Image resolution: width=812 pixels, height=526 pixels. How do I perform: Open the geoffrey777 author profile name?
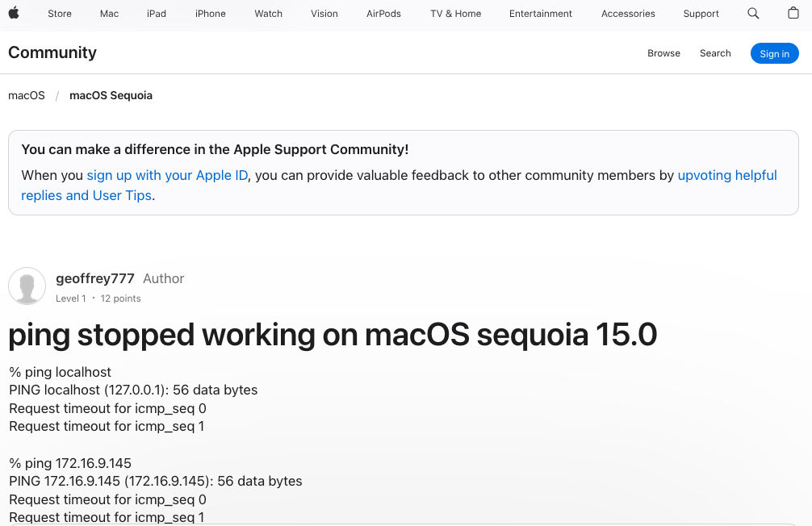point(95,278)
